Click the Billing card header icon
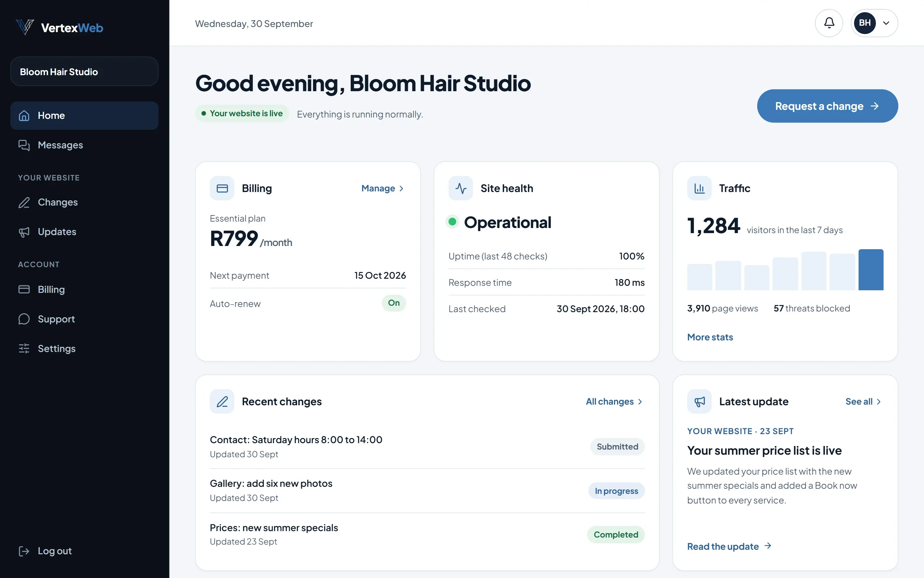 [x=222, y=188]
